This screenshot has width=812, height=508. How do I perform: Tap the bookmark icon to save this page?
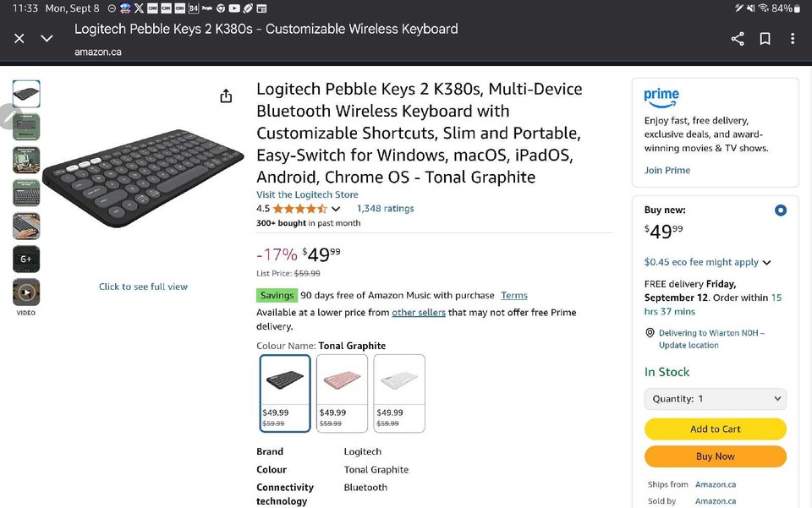764,38
